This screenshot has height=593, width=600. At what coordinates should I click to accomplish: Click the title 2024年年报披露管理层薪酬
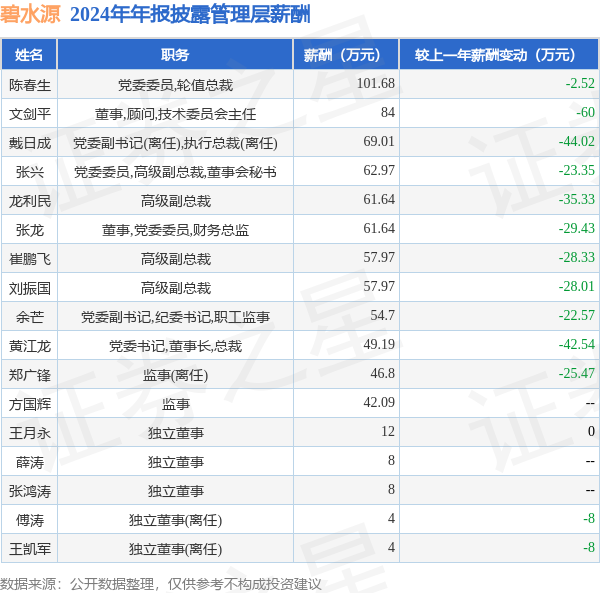(x=190, y=15)
